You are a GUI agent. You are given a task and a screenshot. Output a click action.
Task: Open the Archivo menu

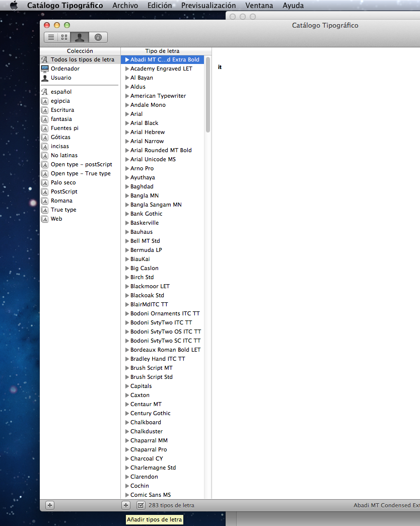pos(125,6)
